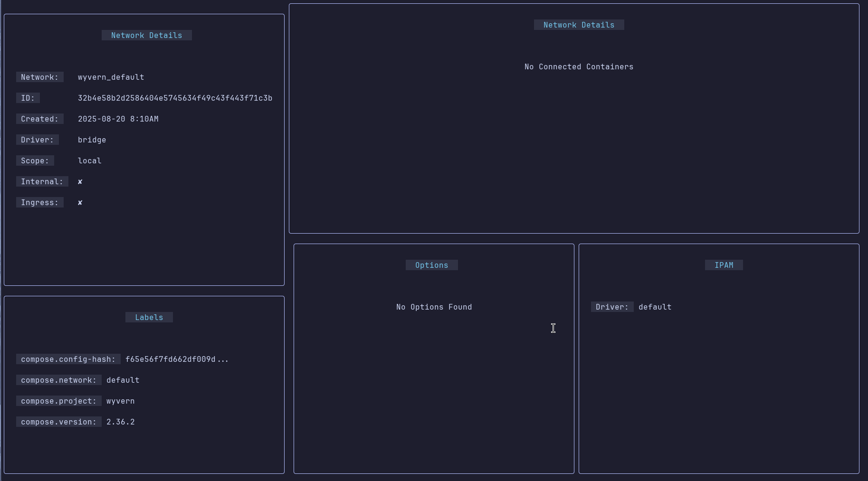Click the Internal badge label
This screenshot has width=868, height=481.
pos(42,181)
